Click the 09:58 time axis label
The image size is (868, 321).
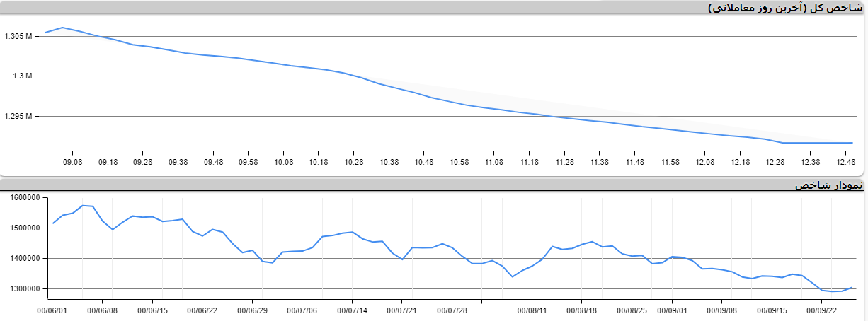pyautogui.click(x=248, y=162)
